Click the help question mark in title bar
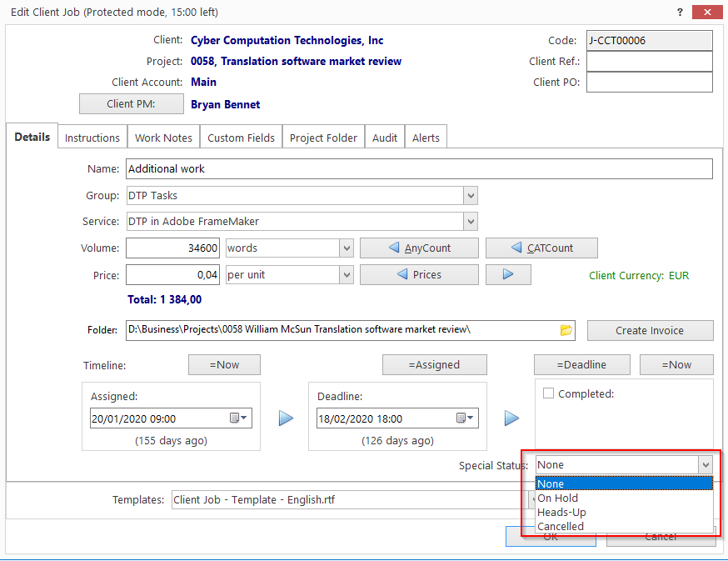This screenshot has height=561, width=728. pos(680,12)
